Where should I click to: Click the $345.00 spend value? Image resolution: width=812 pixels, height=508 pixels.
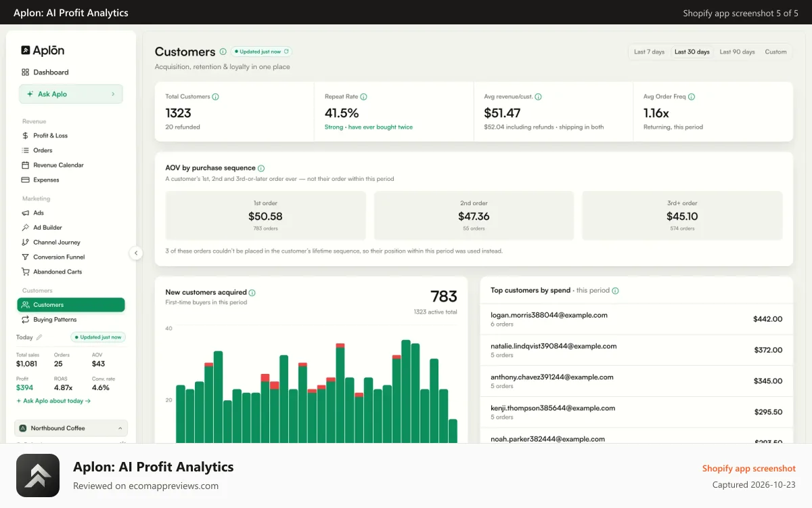tap(768, 381)
